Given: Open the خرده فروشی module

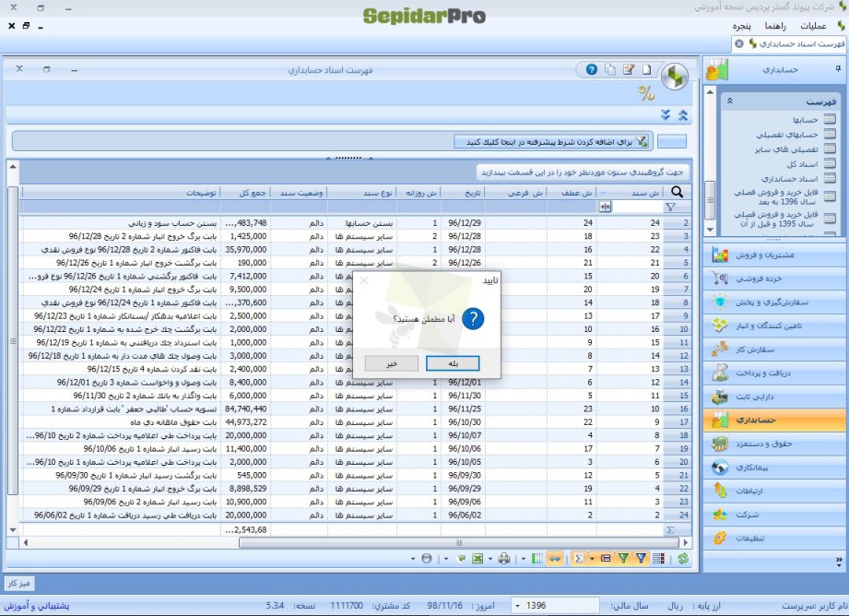Looking at the screenshot, I should (775, 278).
